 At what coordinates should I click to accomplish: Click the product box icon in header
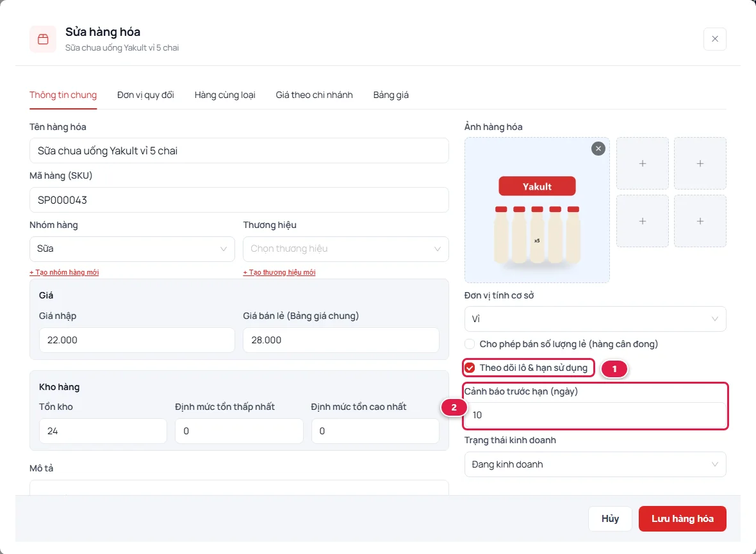tap(43, 39)
